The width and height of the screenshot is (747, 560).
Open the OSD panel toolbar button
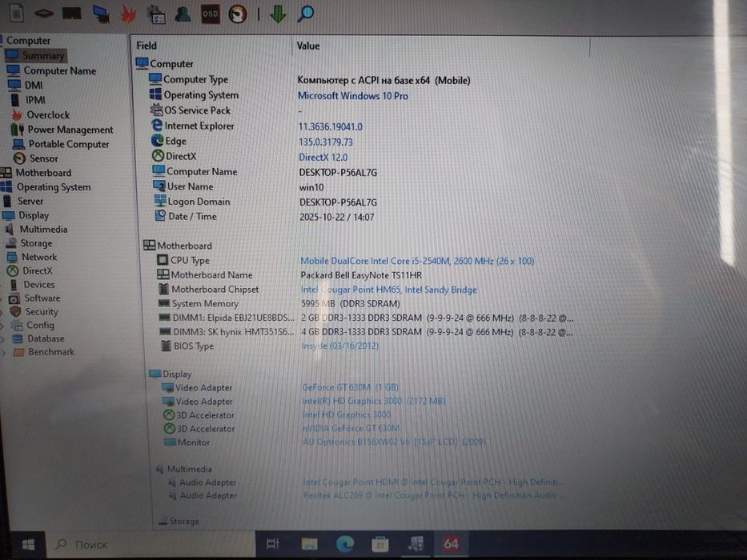(210, 14)
